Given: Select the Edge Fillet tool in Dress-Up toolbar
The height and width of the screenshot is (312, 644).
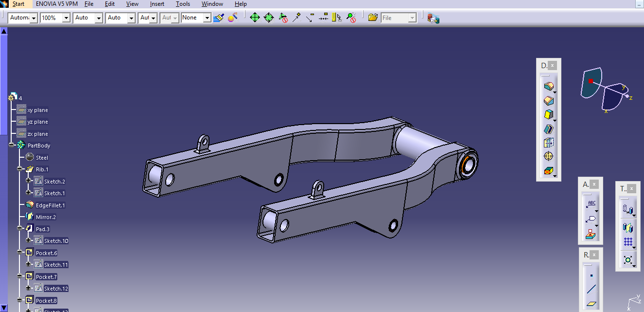Looking at the screenshot, I should click(x=548, y=87).
